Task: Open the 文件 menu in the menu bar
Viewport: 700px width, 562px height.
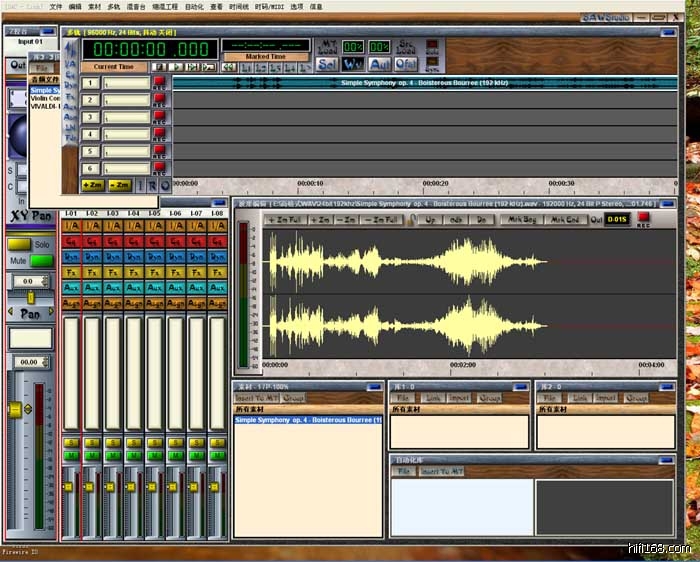Action: (x=56, y=6)
